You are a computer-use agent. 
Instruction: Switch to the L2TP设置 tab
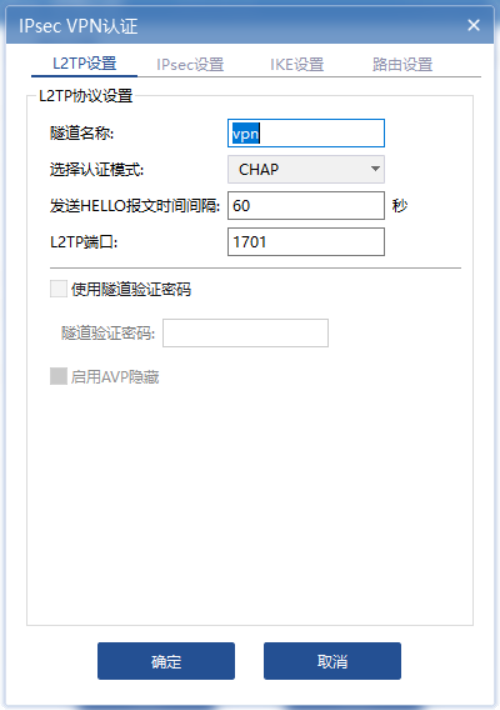pyautogui.click(x=85, y=64)
